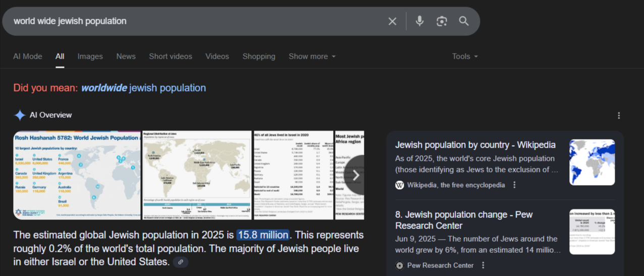Viewport: 644px width, 276px height.
Task: Advance image carousel with arrow
Action: click(x=355, y=175)
